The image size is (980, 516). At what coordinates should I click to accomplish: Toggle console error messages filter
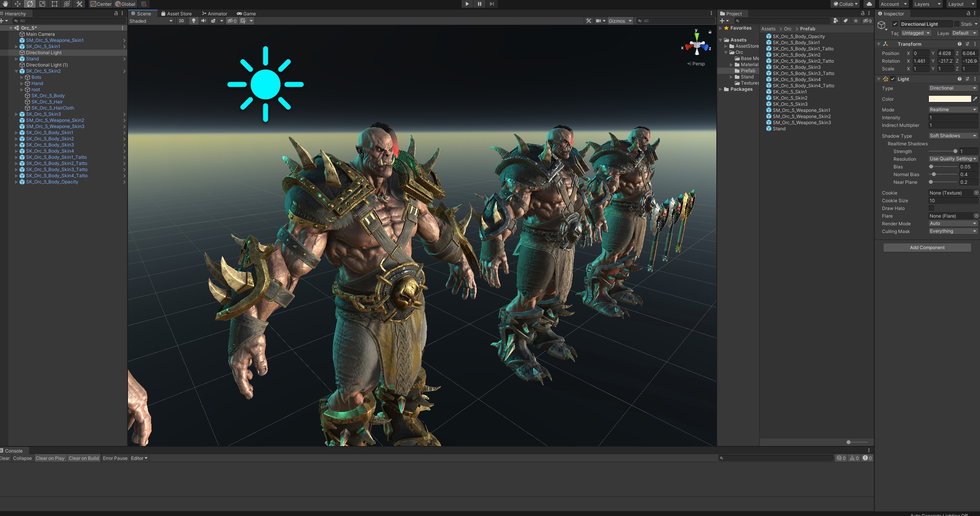pos(866,458)
